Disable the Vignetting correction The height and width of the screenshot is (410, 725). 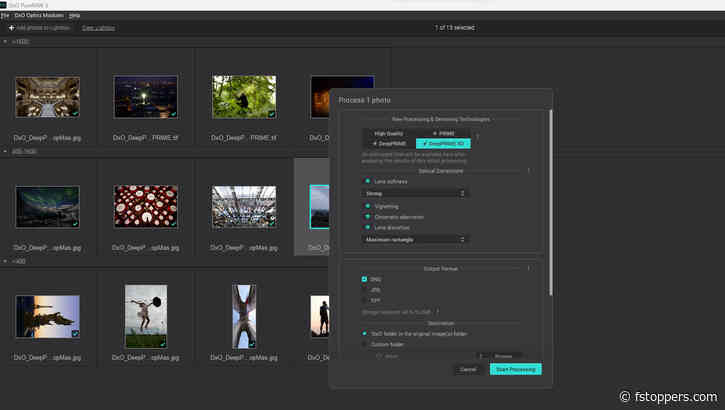367,206
